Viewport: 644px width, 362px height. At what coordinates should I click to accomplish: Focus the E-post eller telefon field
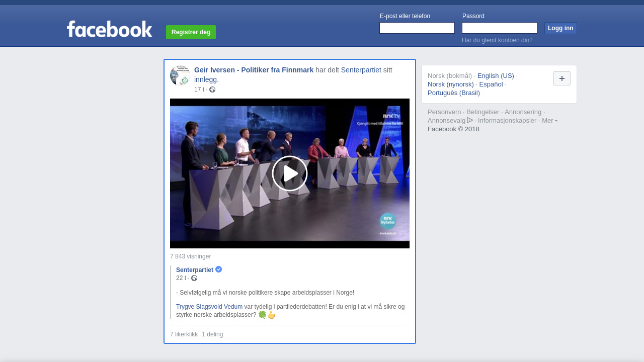click(x=417, y=28)
